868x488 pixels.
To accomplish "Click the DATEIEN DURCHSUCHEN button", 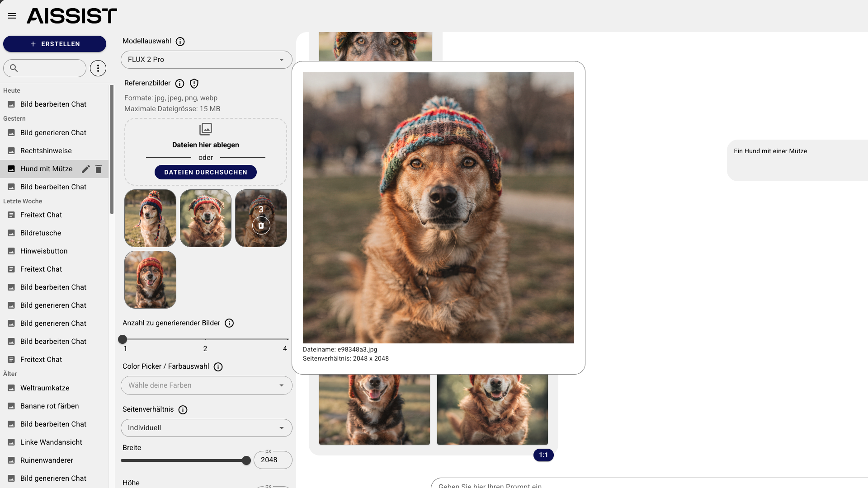I will pyautogui.click(x=206, y=172).
